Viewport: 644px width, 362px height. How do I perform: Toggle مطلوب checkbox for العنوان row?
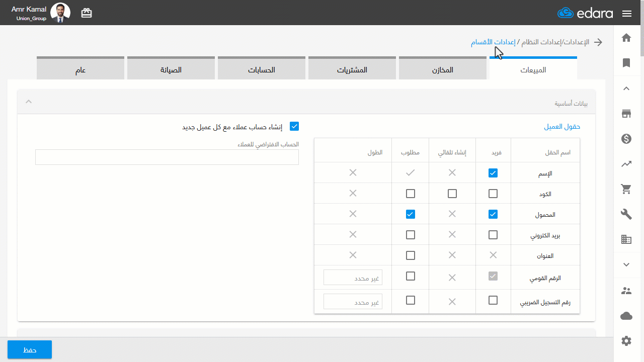(x=411, y=255)
